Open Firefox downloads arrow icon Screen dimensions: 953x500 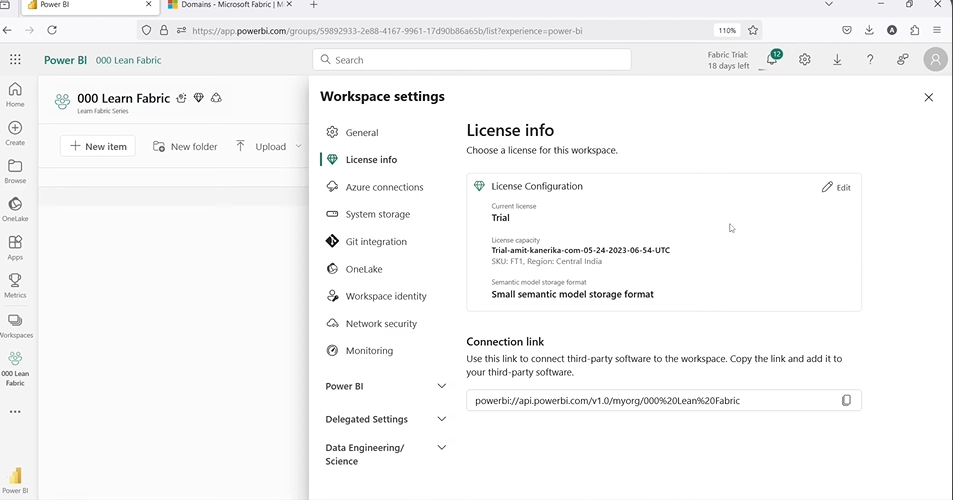869,30
